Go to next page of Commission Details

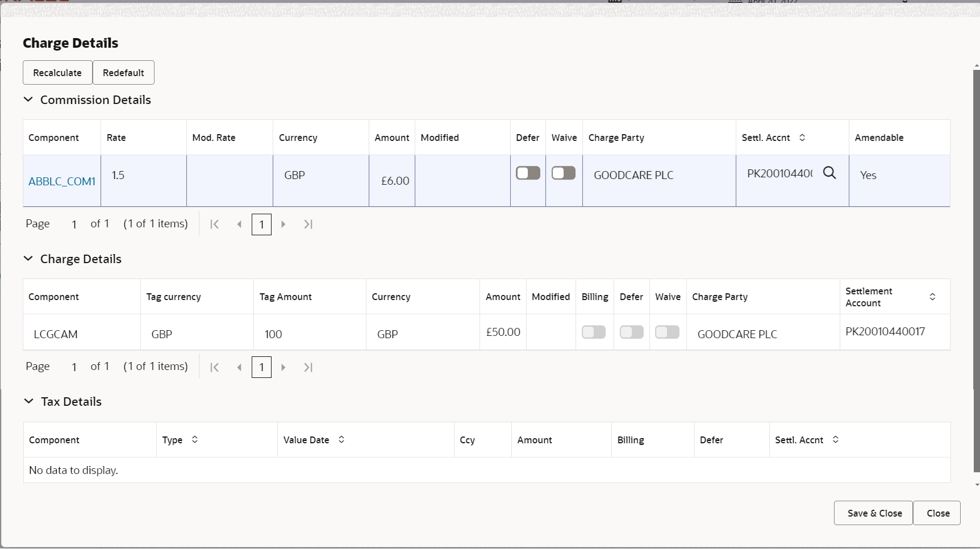pos(283,224)
